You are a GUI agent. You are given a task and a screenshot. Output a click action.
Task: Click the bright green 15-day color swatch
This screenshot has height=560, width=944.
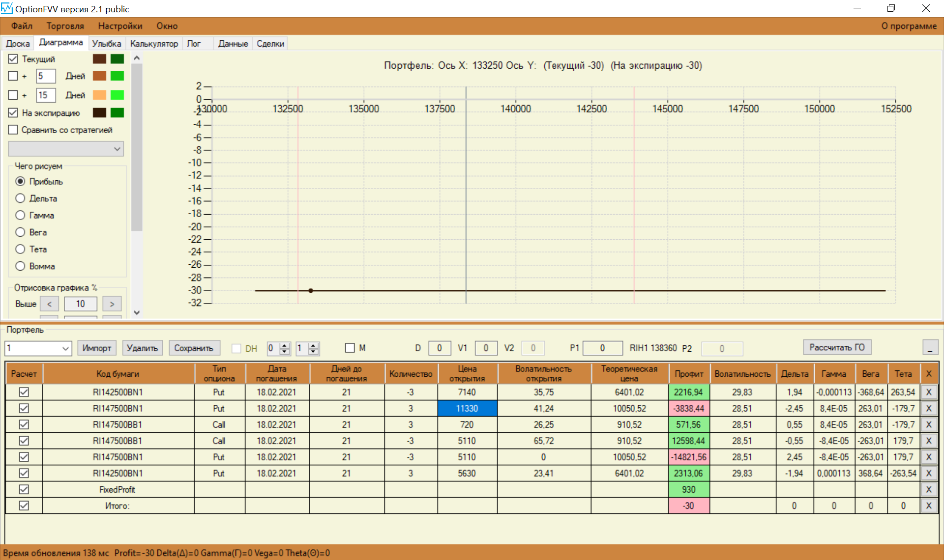[x=117, y=95]
